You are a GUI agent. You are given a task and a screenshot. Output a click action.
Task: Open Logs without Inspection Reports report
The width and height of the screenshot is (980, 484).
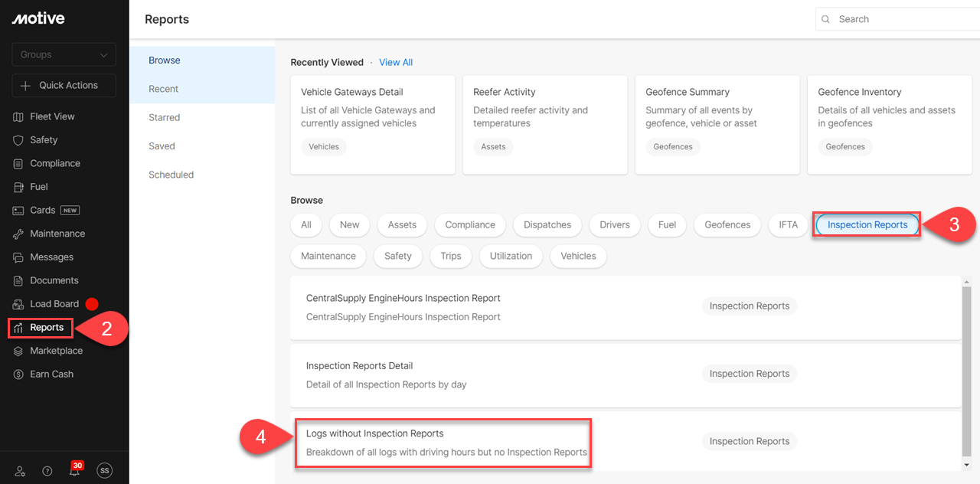[x=626, y=442]
